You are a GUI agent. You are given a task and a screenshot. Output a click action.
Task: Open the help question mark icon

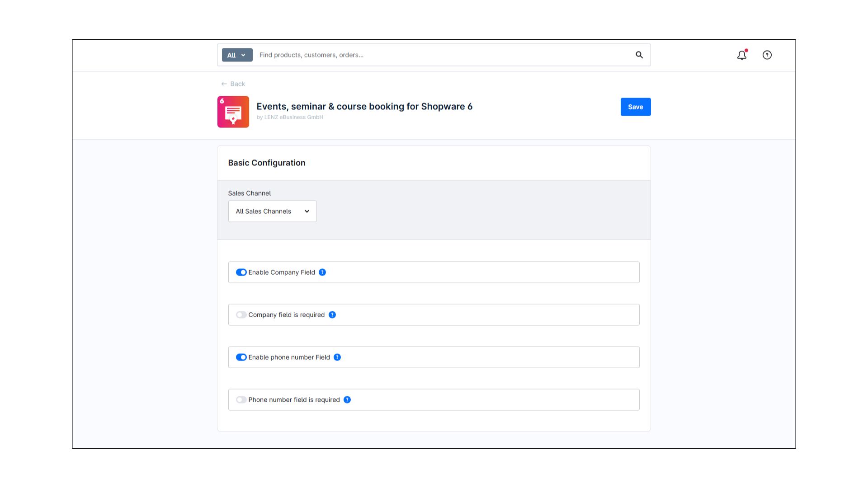click(x=767, y=55)
